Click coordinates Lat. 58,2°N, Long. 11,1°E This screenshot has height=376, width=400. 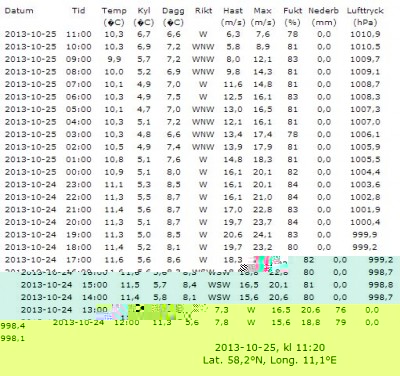point(270,360)
